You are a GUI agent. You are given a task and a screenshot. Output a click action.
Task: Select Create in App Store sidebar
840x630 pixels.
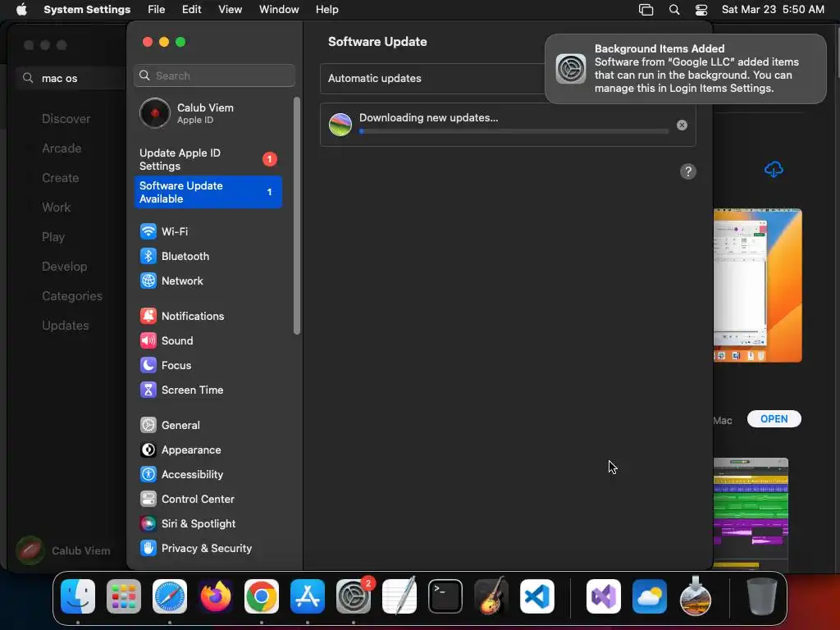61,178
